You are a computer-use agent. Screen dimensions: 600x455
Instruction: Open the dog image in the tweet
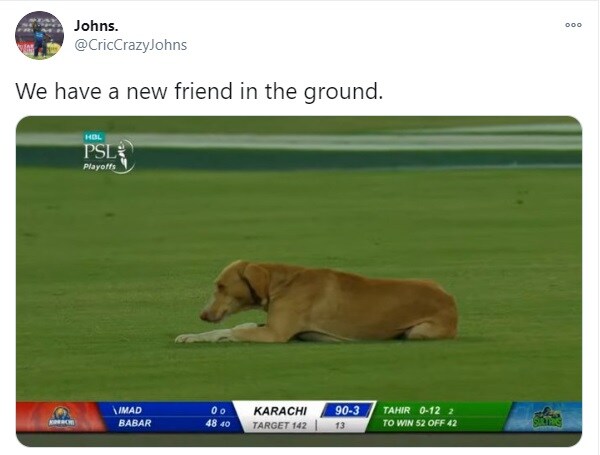pos(299,281)
